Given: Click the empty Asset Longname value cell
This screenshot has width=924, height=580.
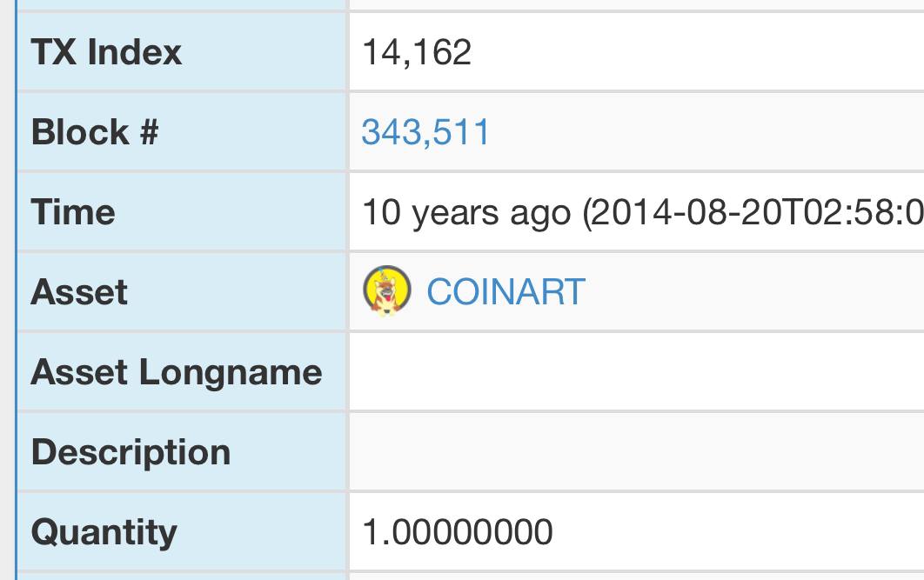Looking at the screenshot, I should 636,371.
